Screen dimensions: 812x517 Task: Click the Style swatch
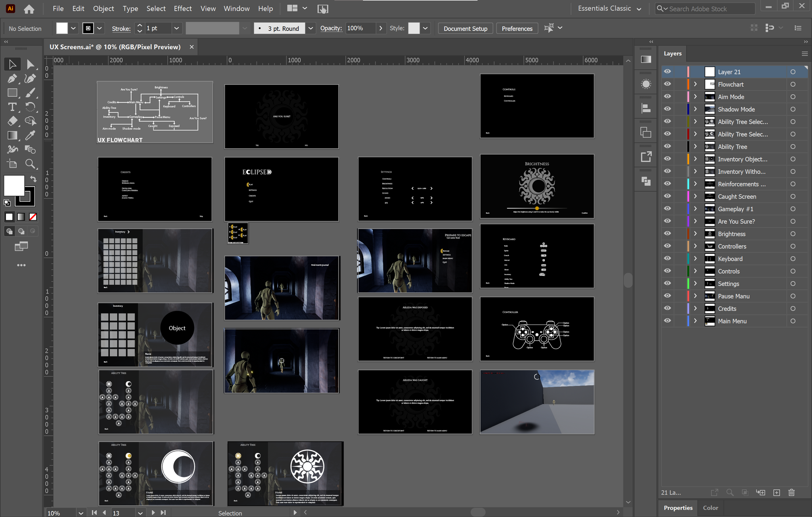pyautogui.click(x=414, y=28)
